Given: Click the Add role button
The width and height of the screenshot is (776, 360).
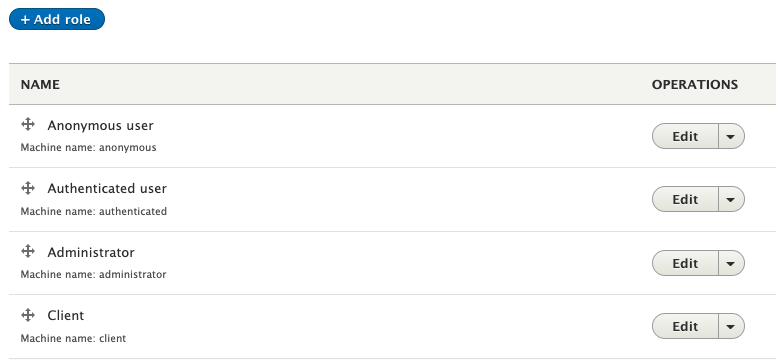Looking at the screenshot, I should pos(57,19).
